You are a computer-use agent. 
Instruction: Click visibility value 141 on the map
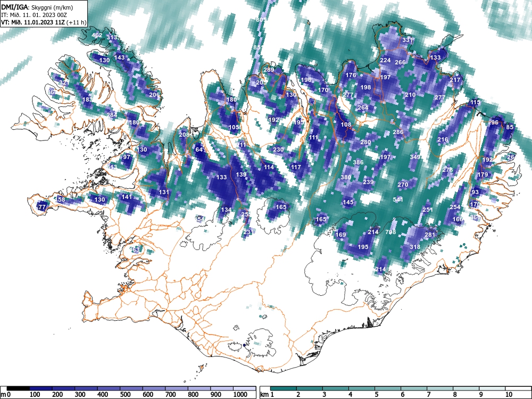point(127,197)
